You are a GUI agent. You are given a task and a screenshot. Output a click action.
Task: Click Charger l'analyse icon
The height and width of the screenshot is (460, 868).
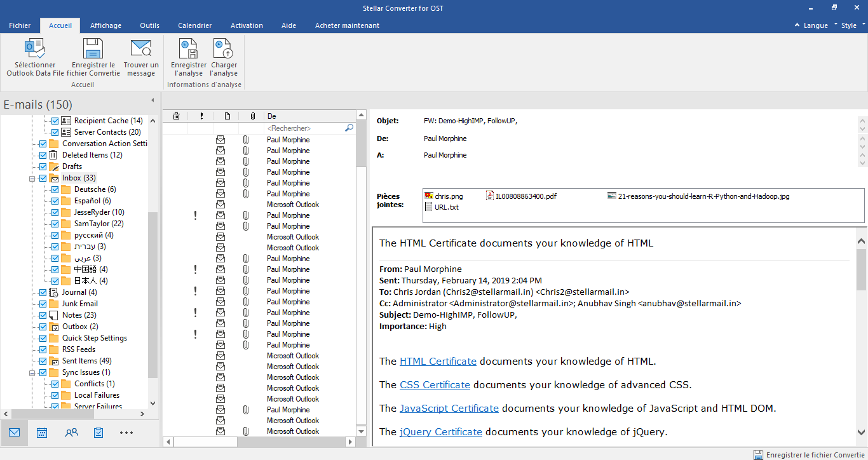[x=224, y=49]
